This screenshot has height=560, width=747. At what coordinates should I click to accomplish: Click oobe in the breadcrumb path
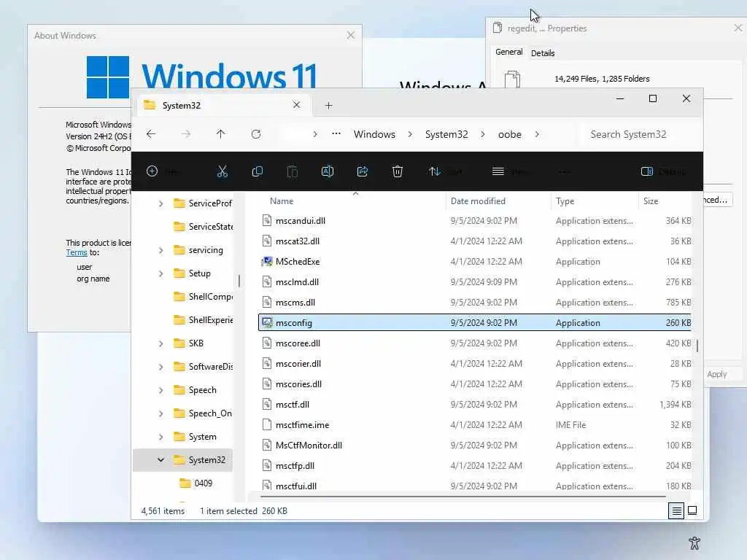[x=510, y=135]
